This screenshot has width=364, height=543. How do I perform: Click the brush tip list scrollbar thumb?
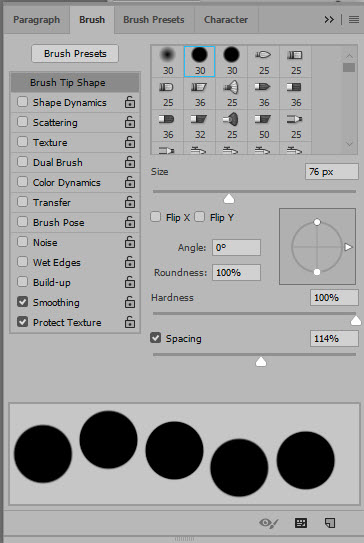(x=349, y=68)
